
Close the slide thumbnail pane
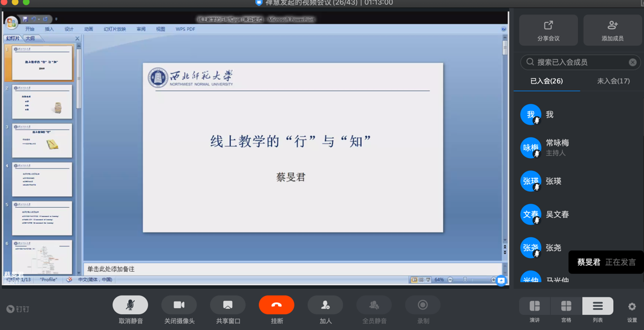point(77,39)
